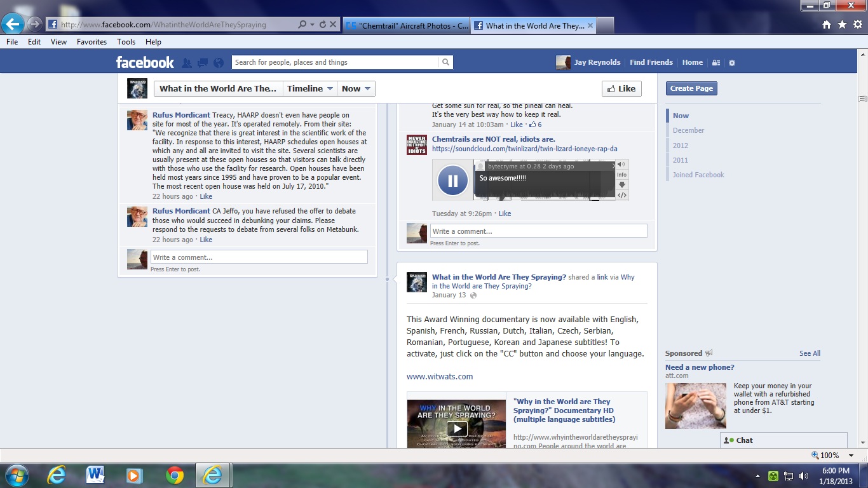Expand the Now dropdown in page header
868x488 pixels.
[x=356, y=88]
